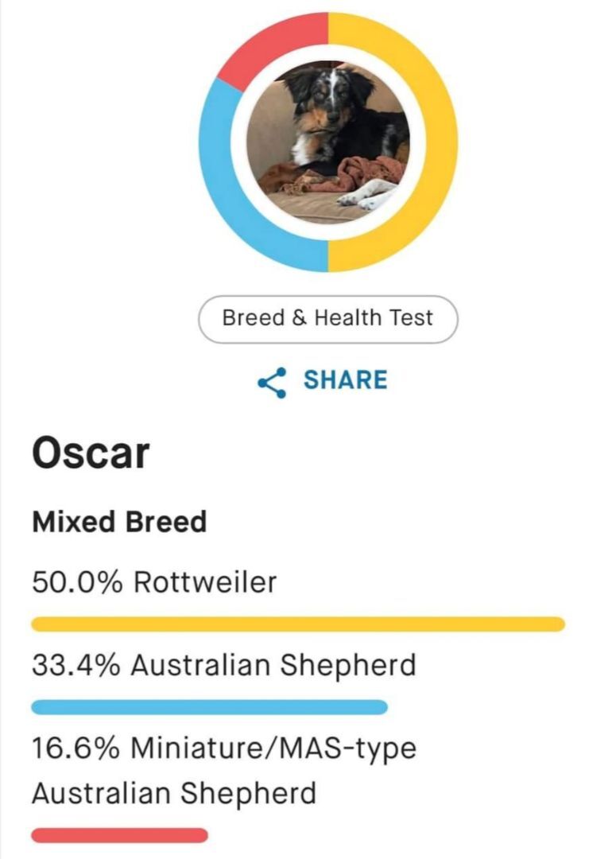Screen dimensions: 616x859
Task: Click the word Rottweiler in results
Action: [205, 581]
